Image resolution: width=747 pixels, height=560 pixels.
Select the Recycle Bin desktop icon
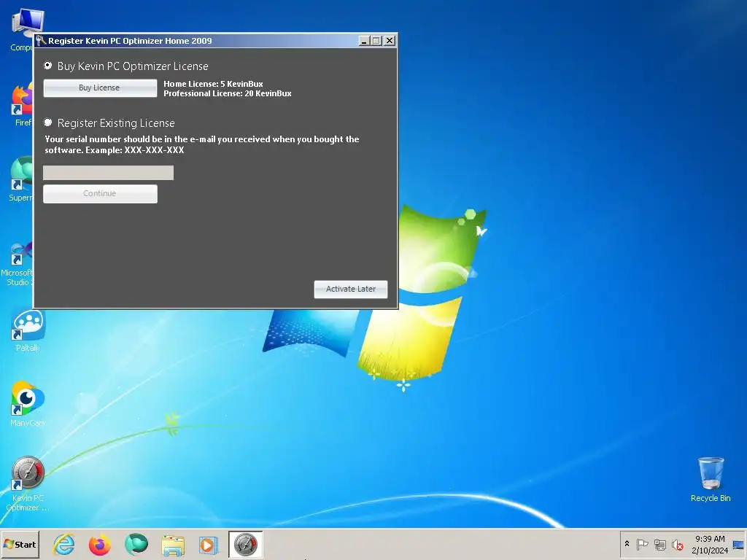pos(711,479)
